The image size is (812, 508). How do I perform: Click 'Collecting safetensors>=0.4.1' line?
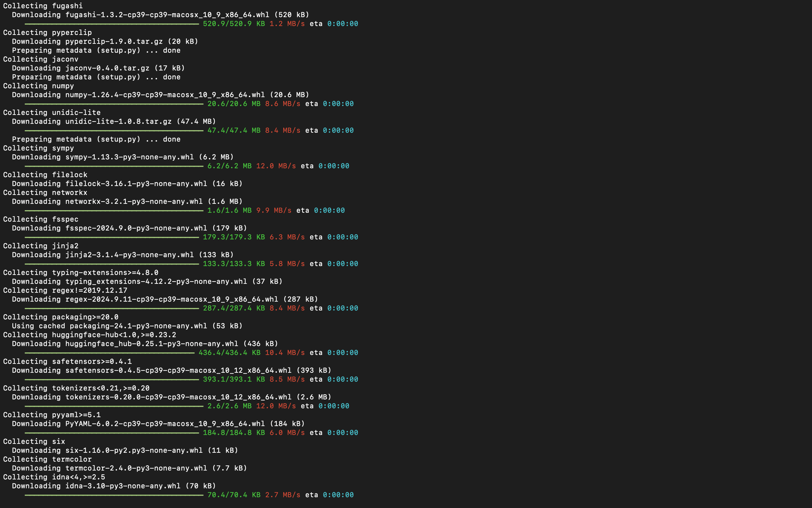(x=68, y=362)
